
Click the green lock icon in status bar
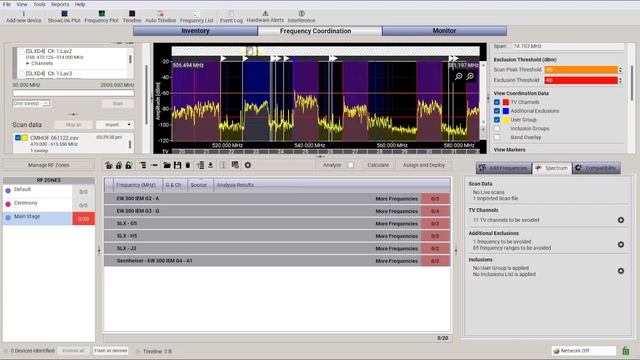point(626,351)
